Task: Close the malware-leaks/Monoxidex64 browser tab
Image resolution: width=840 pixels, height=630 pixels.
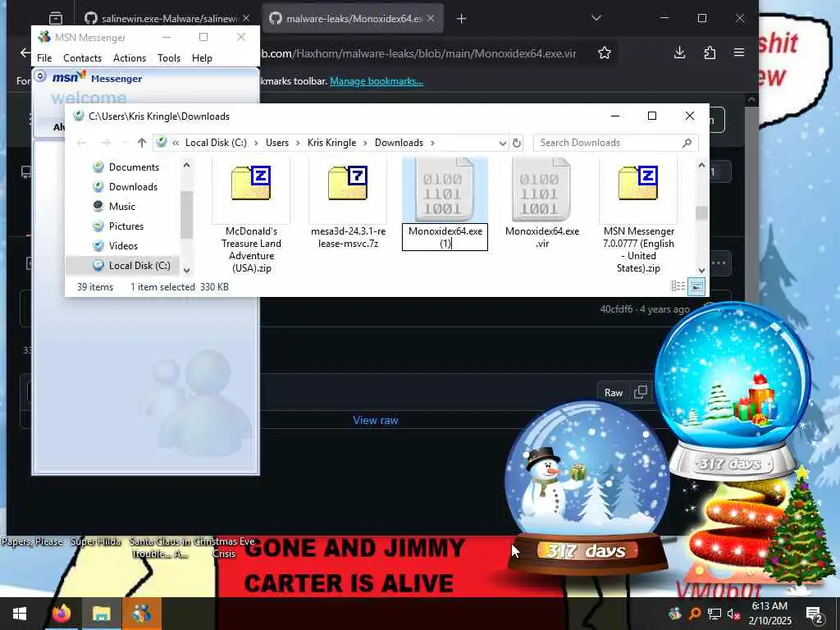Action: [x=431, y=18]
